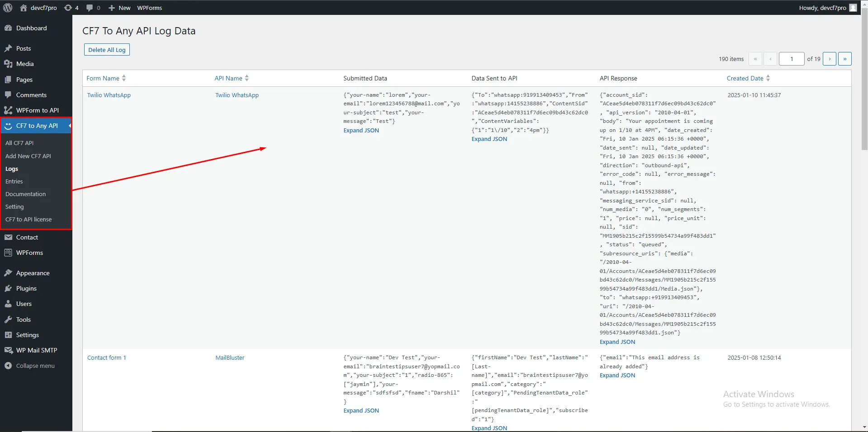Open Twilio WhatsApp form name link
868x432 pixels.
click(109, 95)
